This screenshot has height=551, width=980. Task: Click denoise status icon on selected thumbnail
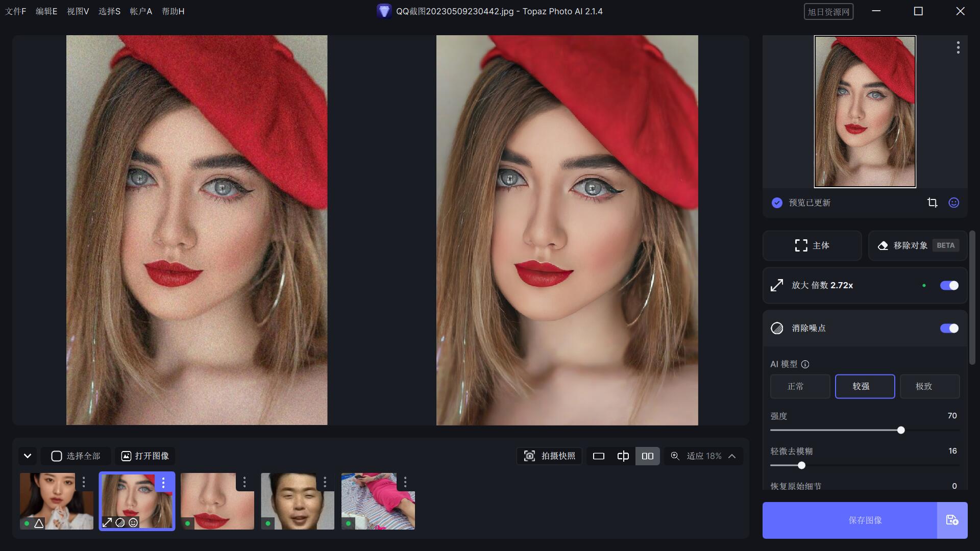(120, 522)
